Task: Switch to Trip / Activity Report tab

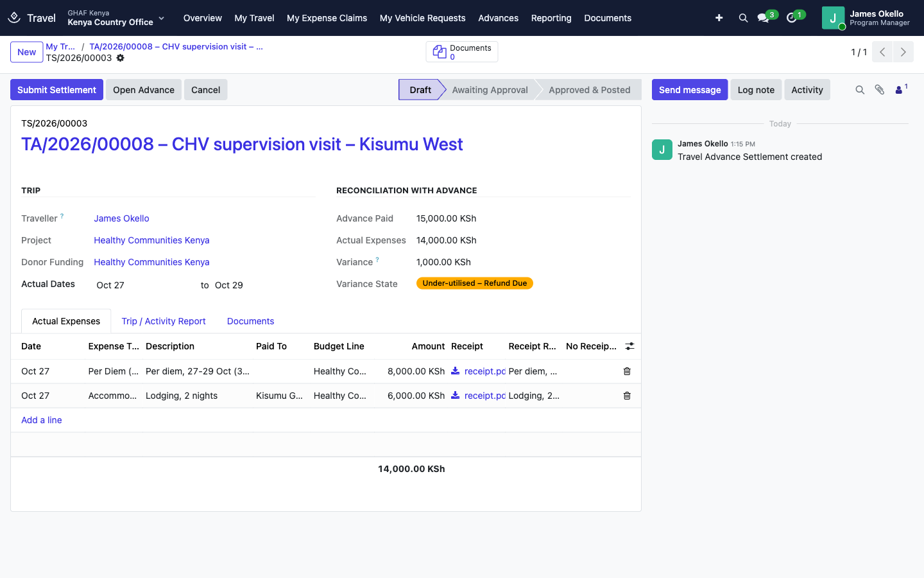Action: click(x=164, y=321)
